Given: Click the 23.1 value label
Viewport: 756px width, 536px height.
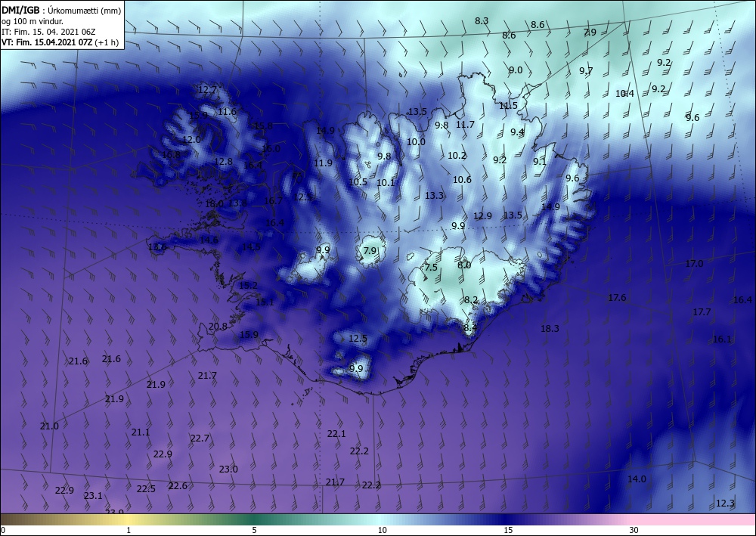Looking at the screenshot, I should (x=93, y=495).
